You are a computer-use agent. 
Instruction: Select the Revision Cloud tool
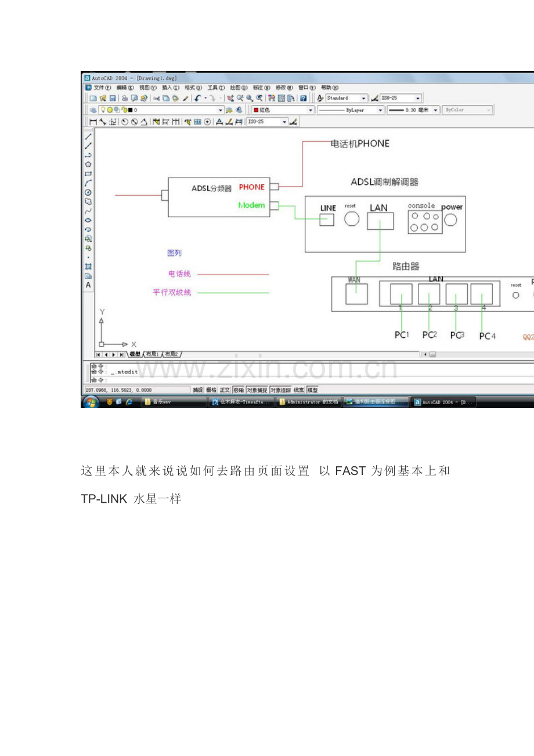88,201
